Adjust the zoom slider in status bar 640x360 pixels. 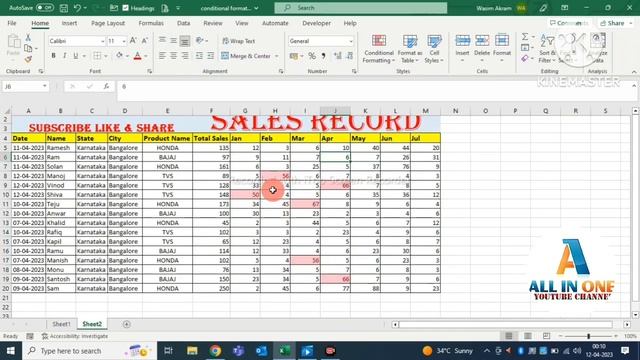(x=588, y=336)
